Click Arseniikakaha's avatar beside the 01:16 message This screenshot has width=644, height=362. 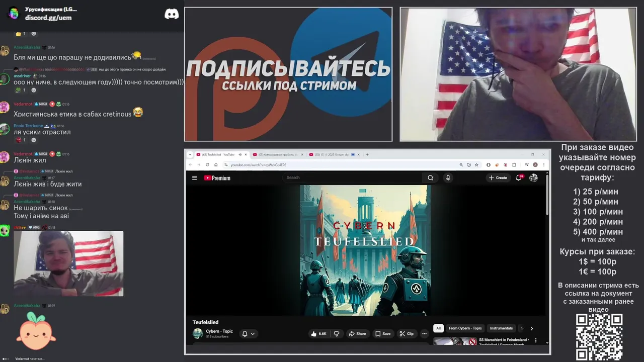[5, 51]
